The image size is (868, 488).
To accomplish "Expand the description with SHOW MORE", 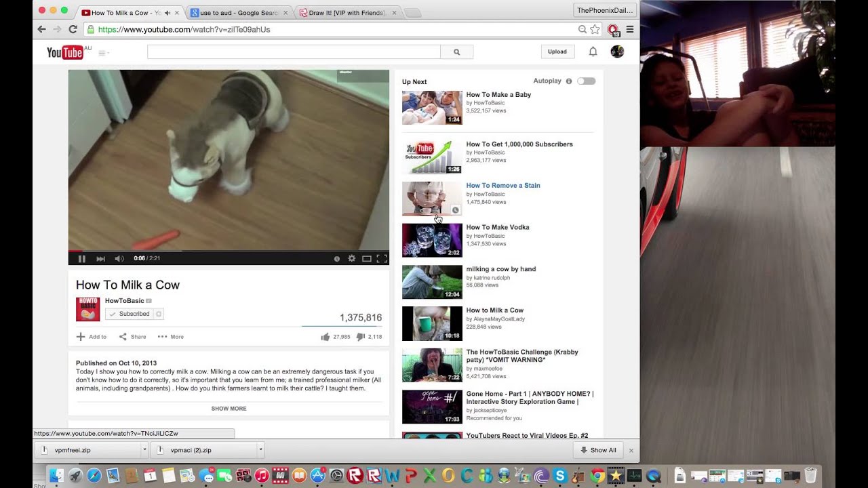I will click(x=229, y=409).
